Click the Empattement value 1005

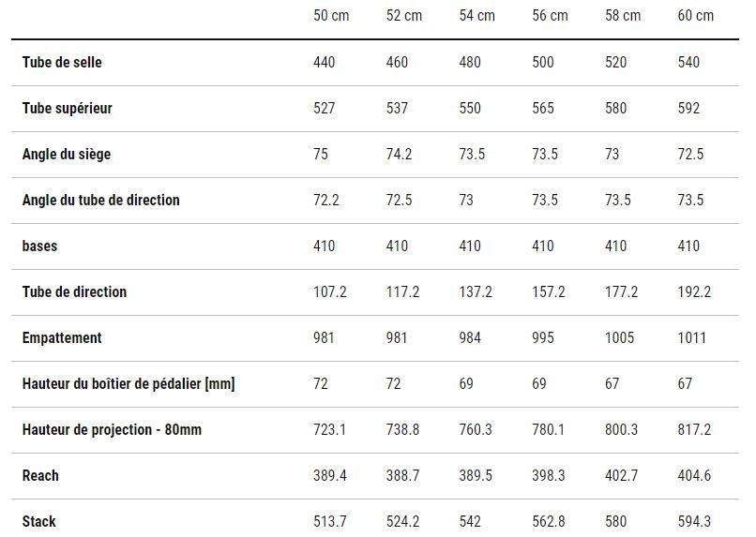619,337
